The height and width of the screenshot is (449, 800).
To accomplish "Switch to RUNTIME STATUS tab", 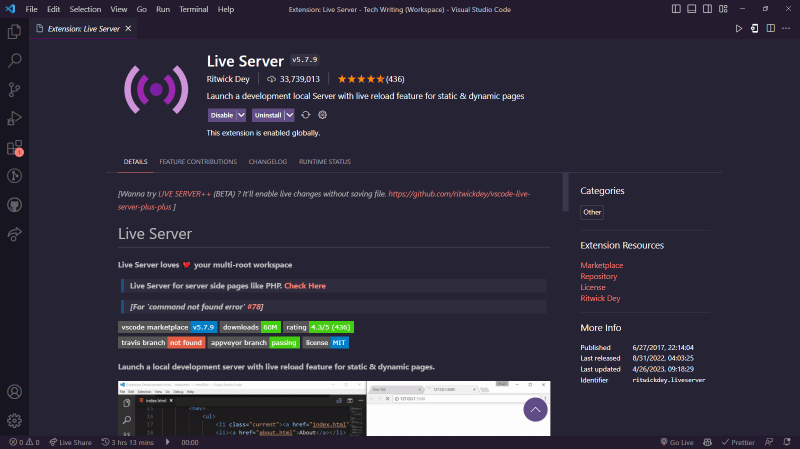I will [324, 162].
